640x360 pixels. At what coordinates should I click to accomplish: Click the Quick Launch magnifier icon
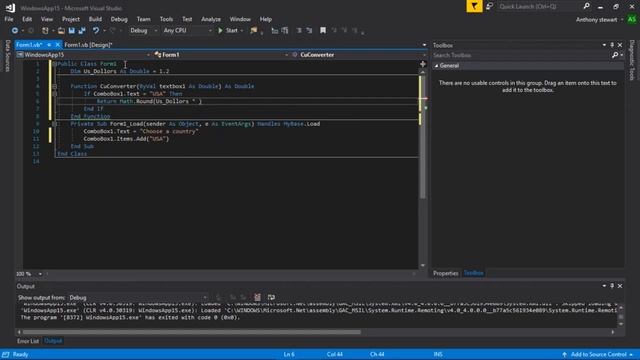pyautogui.click(x=587, y=6)
